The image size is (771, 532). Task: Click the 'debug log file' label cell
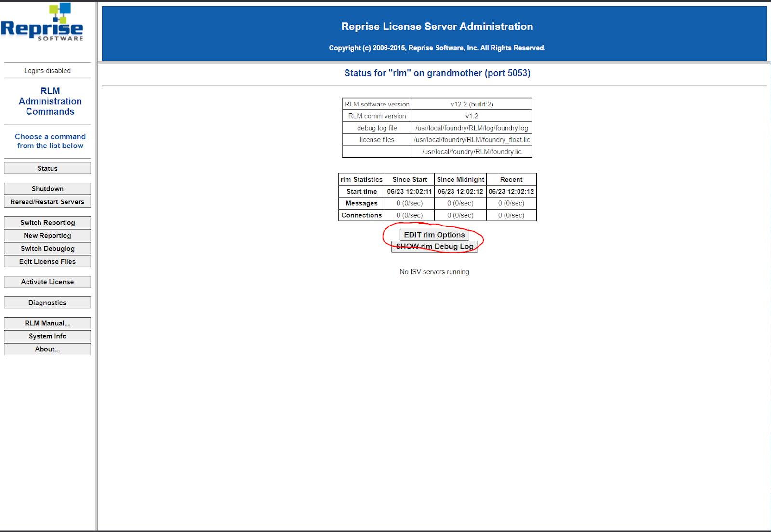(x=377, y=128)
